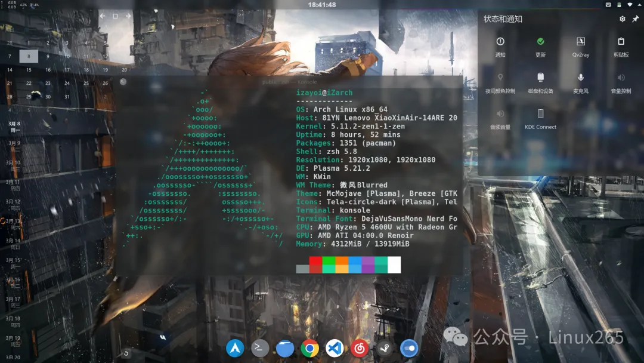
Task: Open the 剪贴板 clipboard tray item
Action: coord(621,47)
